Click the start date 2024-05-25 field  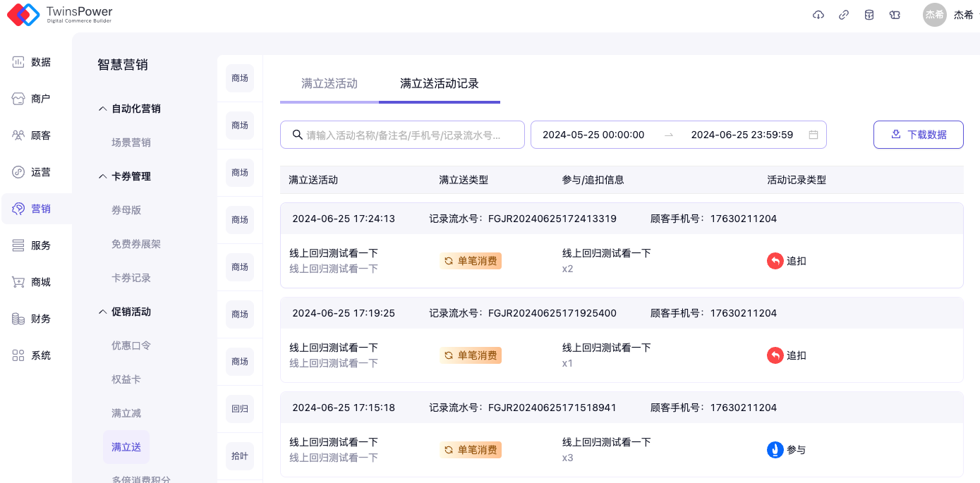(x=593, y=135)
